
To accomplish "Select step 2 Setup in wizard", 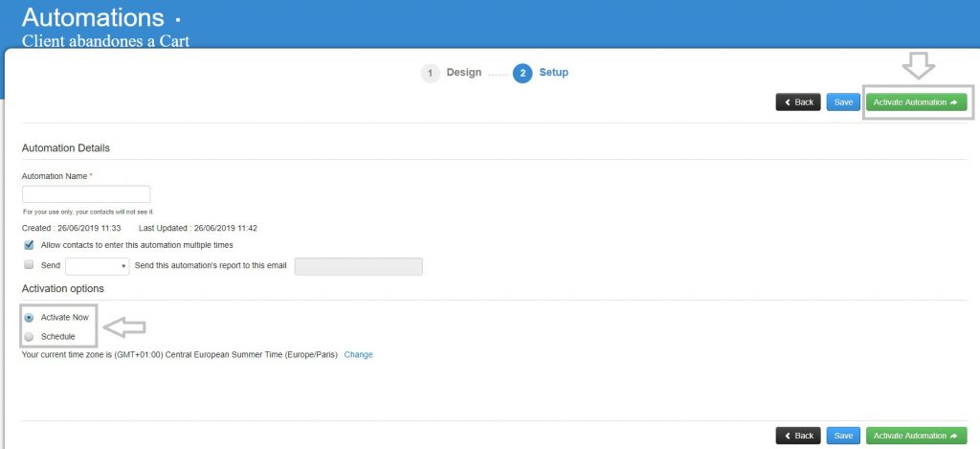I will (x=554, y=73).
